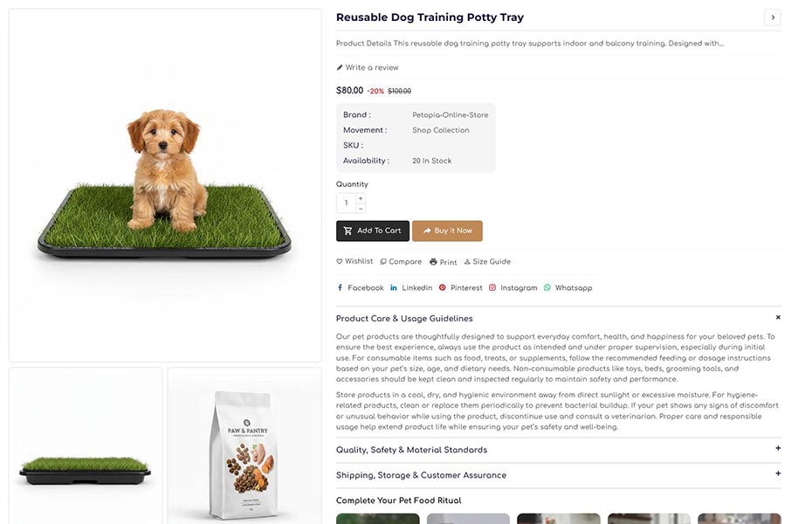Add the potty tray to cart
812x524 pixels.
tap(373, 231)
